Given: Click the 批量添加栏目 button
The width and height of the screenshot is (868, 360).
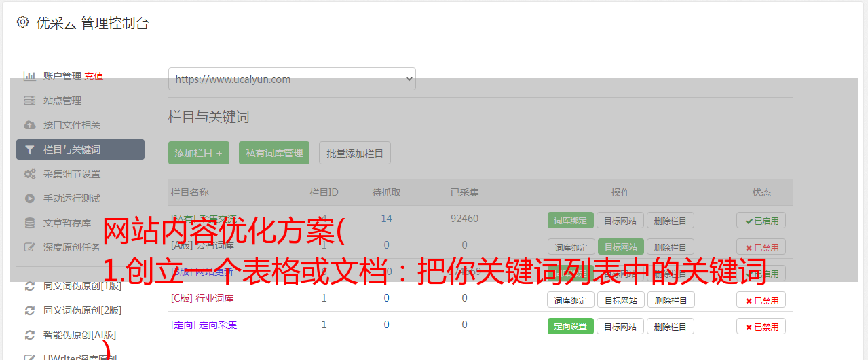Looking at the screenshot, I should click(x=355, y=153).
